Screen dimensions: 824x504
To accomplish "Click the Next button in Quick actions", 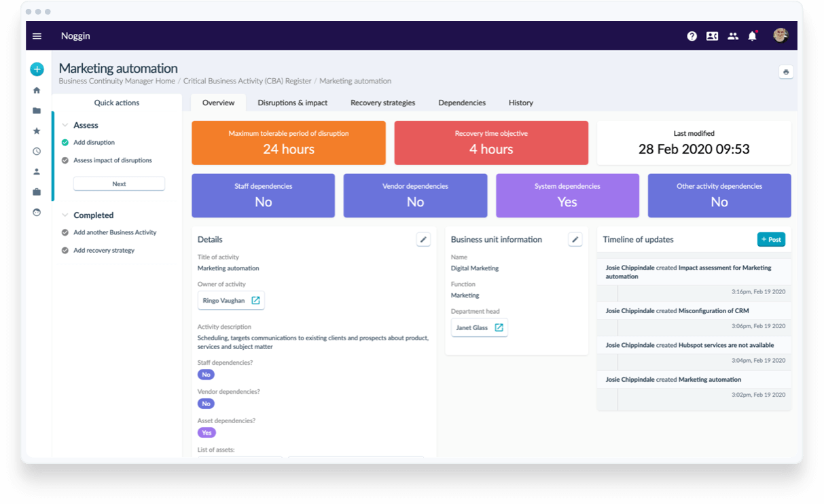I will coord(119,184).
